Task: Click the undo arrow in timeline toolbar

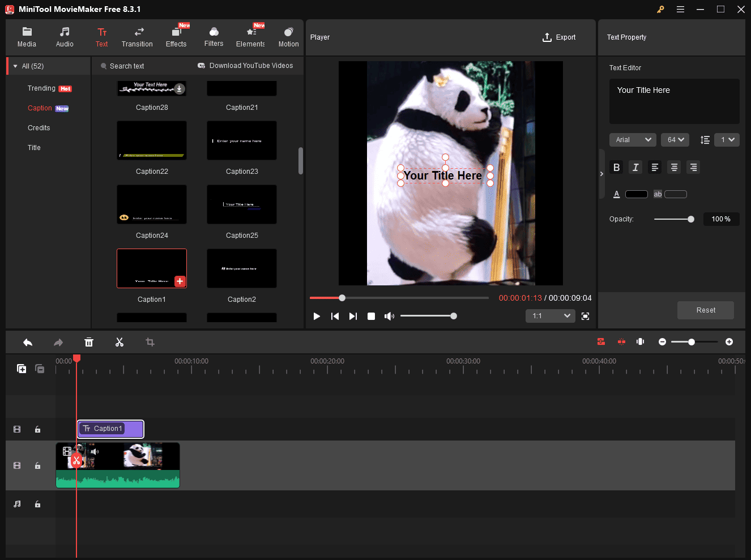Action: (x=28, y=342)
